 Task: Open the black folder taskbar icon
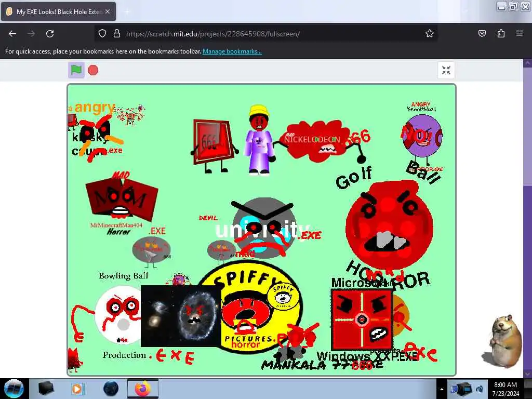pyautogui.click(x=46, y=389)
